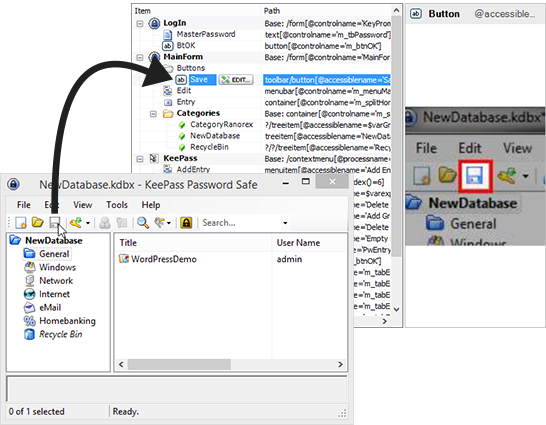The width and height of the screenshot is (546, 425).
Task: Select the Edit repository item
Action: (x=184, y=90)
